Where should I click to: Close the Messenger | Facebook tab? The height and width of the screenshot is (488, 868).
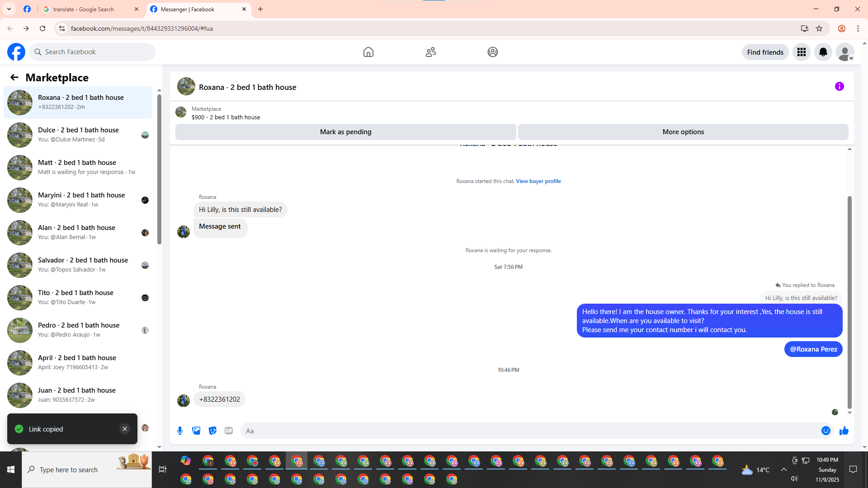pos(244,9)
